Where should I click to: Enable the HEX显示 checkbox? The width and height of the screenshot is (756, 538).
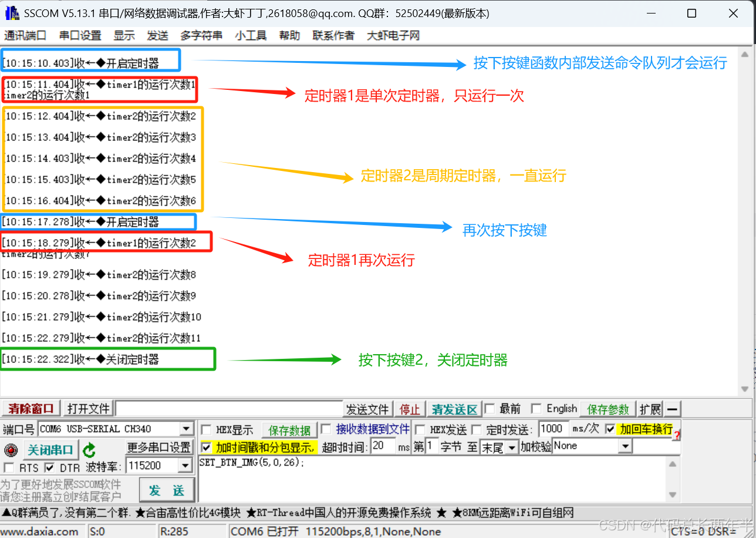point(206,430)
